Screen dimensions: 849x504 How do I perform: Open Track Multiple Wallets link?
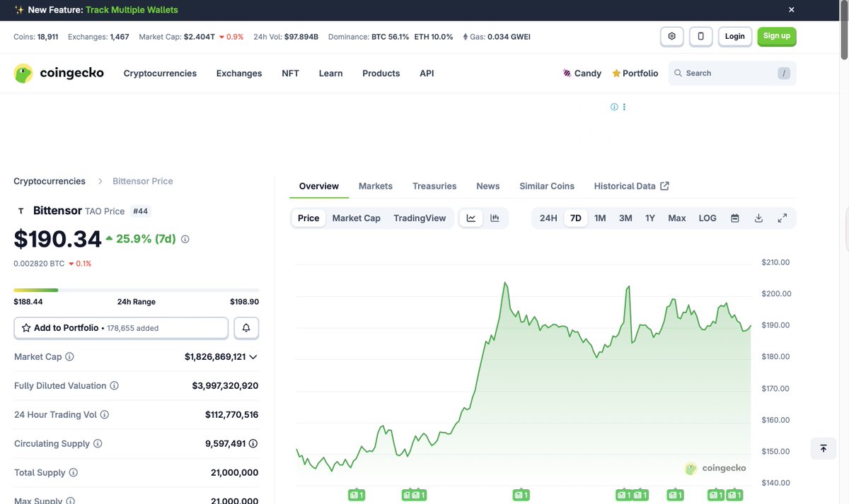point(132,10)
